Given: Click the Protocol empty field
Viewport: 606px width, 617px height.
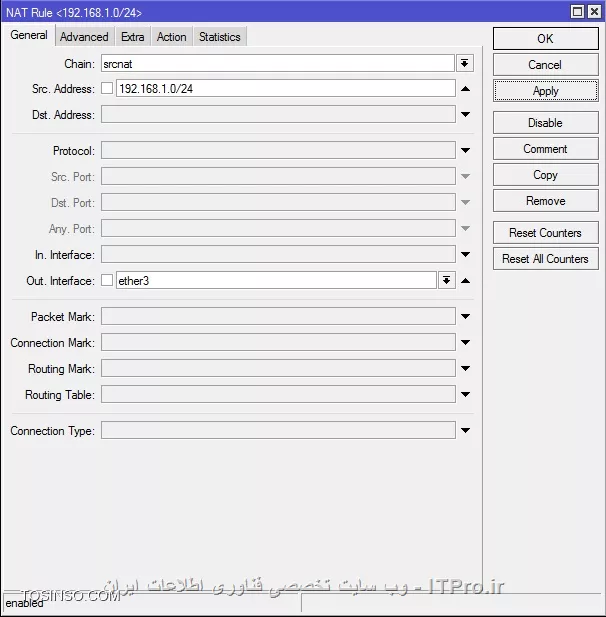Looking at the screenshot, I should click(x=278, y=150).
